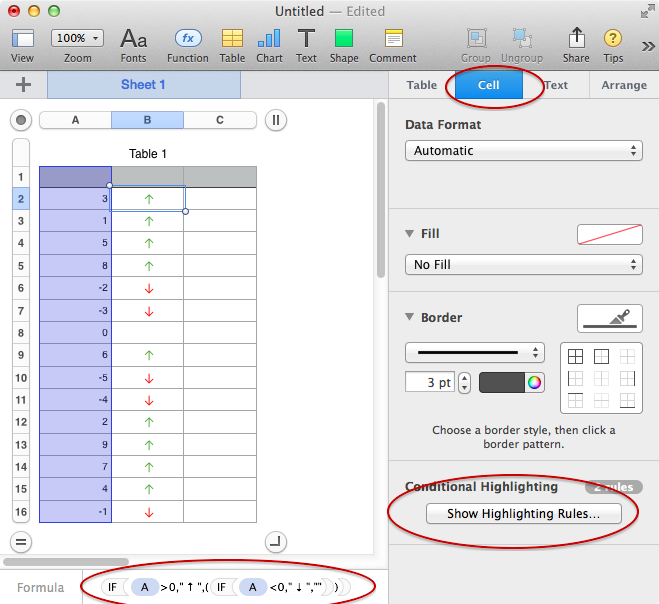The width and height of the screenshot is (659, 604).
Task: Open the Data Format Automatic dropdown
Action: tap(524, 150)
